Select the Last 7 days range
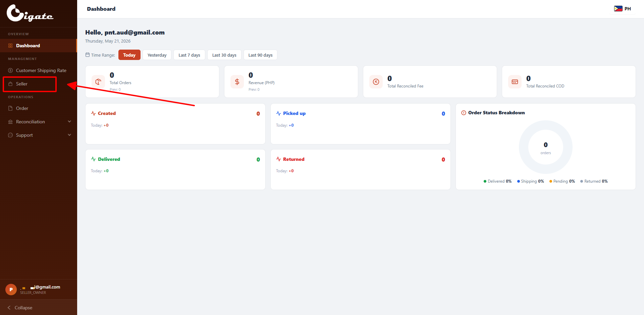 [189, 55]
